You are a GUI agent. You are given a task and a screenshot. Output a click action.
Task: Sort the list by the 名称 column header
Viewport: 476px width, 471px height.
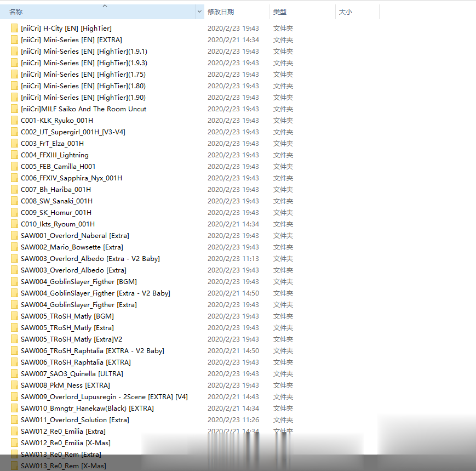[82, 12]
